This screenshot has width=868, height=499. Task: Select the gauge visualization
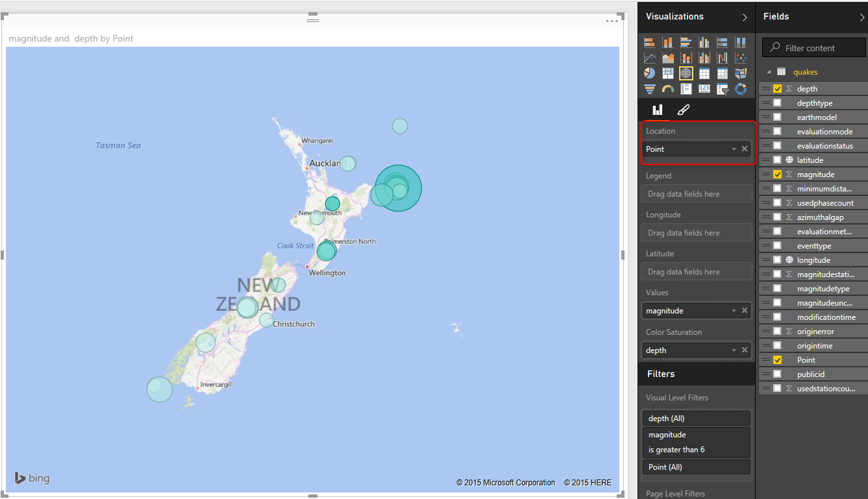[667, 89]
